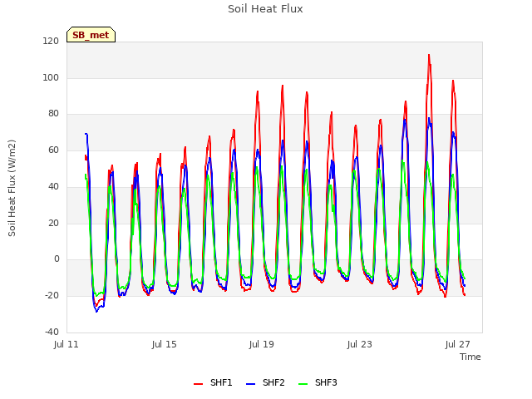Viewport: 532px width, 399px height.
Task: Toggle the SHF2 series in legend
Action: pyautogui.click(x=265, y=382)
